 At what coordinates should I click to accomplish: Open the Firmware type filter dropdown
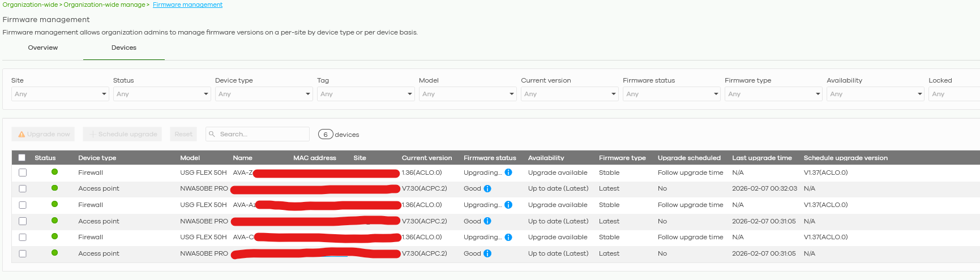coord(773,94)
